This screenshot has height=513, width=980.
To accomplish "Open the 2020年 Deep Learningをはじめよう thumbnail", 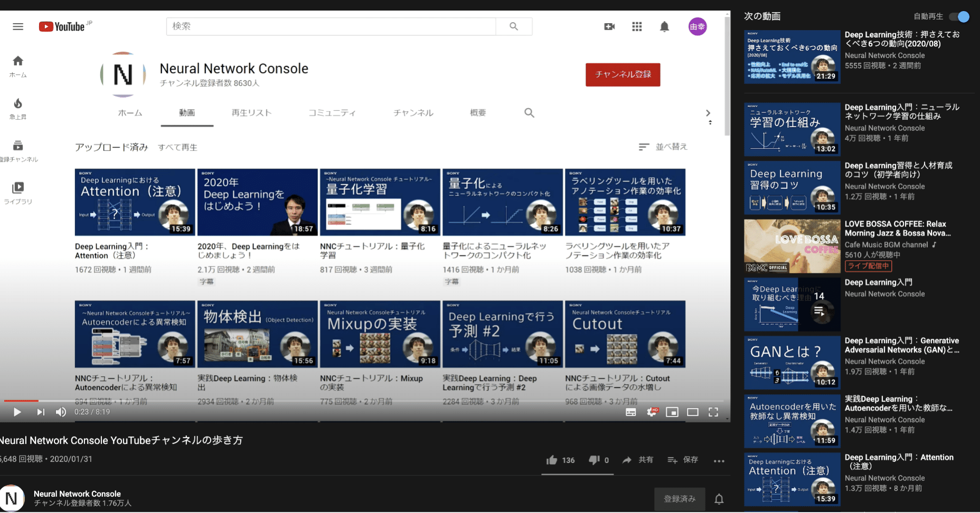I will pos(258,202).
